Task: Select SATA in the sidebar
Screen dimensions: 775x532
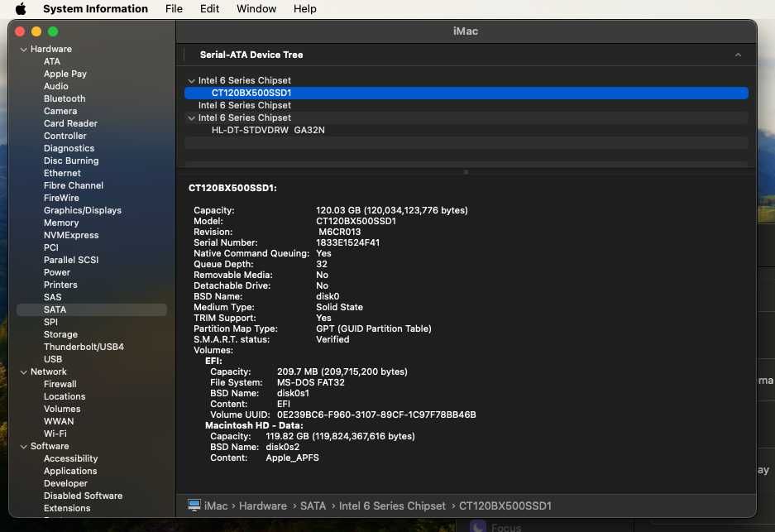Action: click(x=92, y=309)
